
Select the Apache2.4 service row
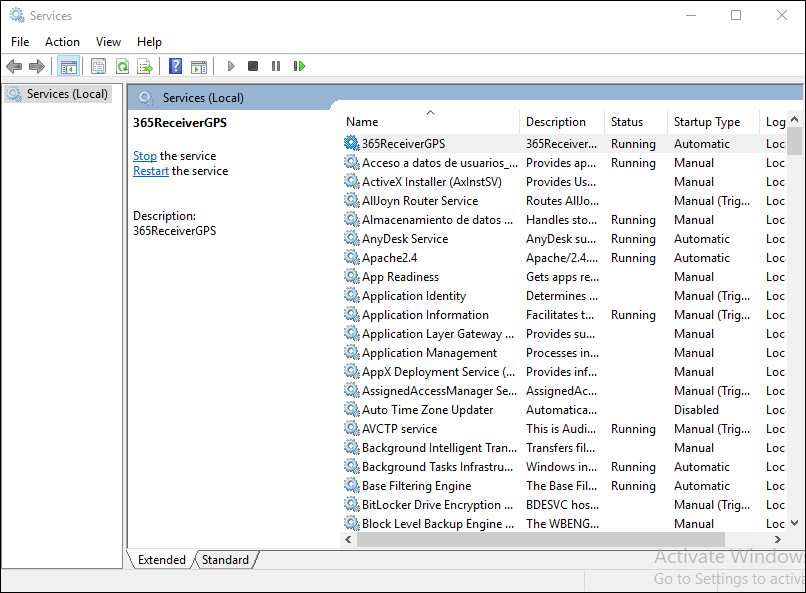point(389,258)
